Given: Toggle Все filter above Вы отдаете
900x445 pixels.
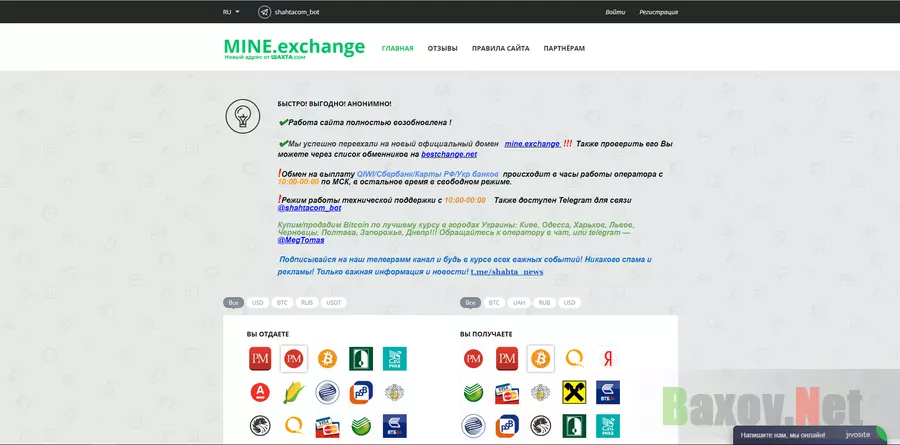Looking at the screenshot, I should (233, 303).
